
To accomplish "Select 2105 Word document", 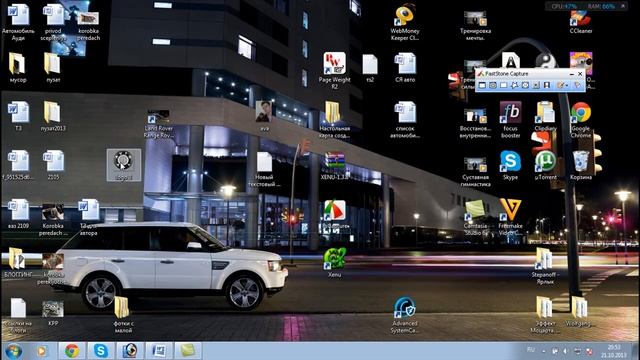I will (53, 165).
